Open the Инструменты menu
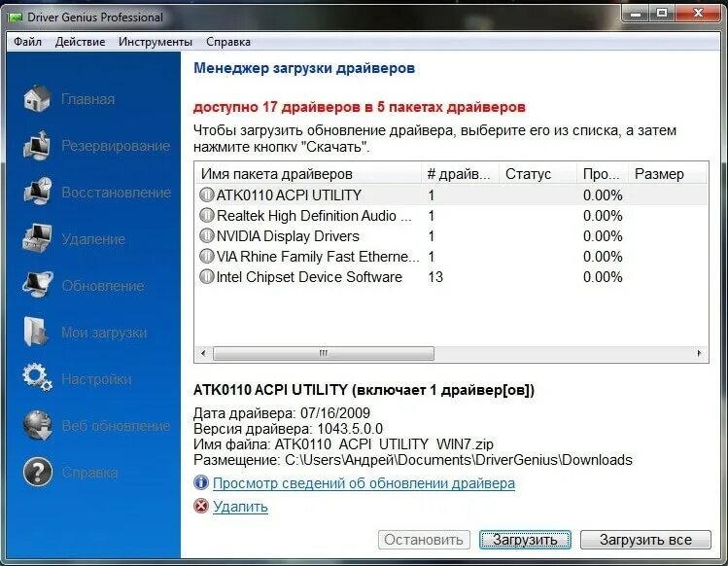This screenshot has height=566, width=728. pos(156,42)
